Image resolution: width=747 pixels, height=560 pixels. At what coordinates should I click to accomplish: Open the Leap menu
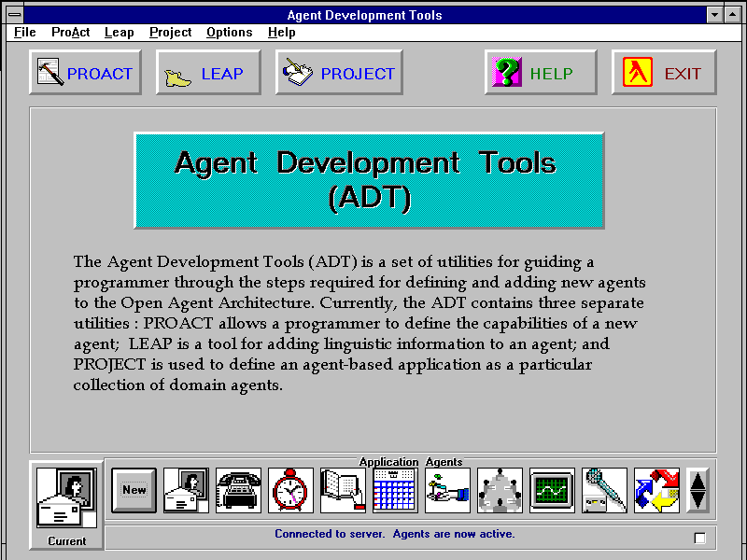coord(120,33)
